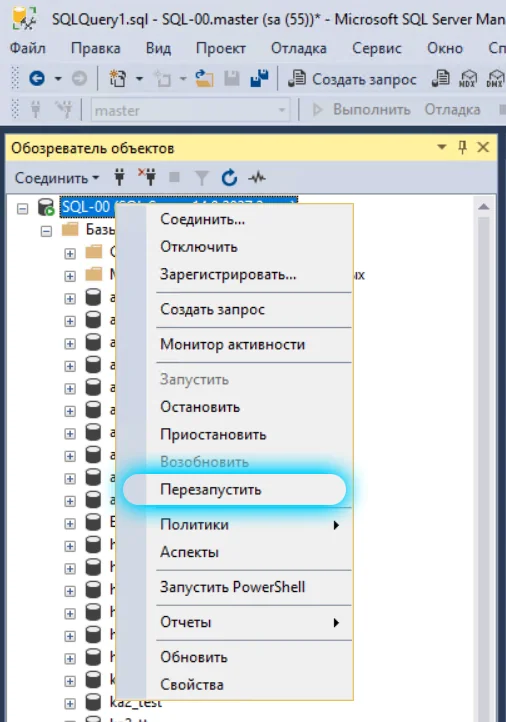This screenshot has width=506, height=722.
Task: Click the change connection icon beside master box
Action: (x=64, y=110)
